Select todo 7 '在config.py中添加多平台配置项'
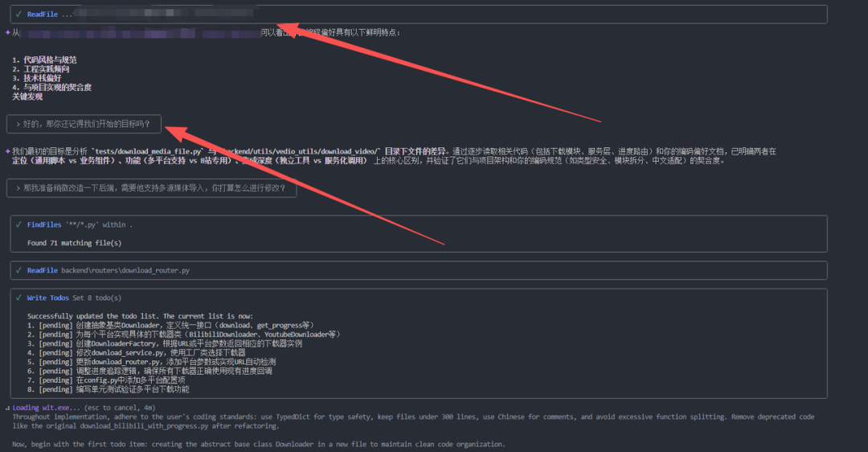Screen dimensions: 868x452 click(106, 380)
